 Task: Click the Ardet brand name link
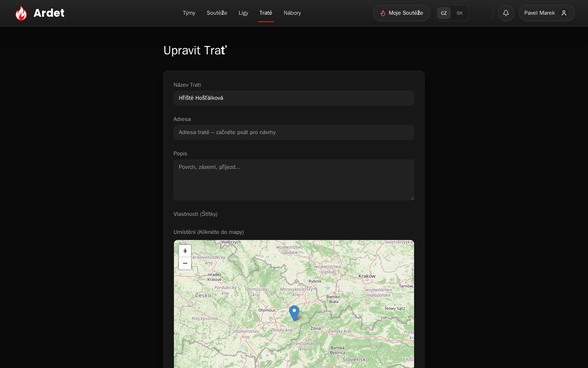tap(49, 13)
